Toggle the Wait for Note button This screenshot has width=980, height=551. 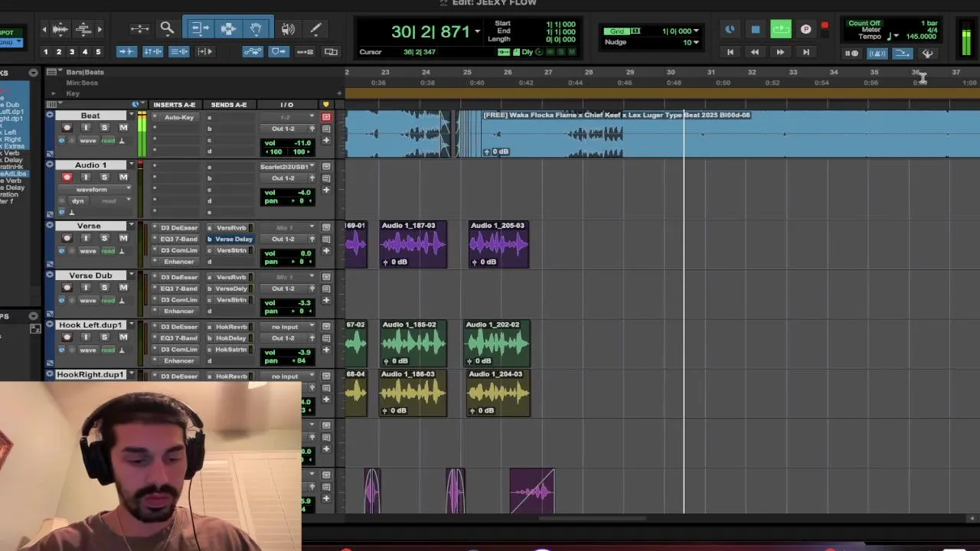[x=851, y=54]
